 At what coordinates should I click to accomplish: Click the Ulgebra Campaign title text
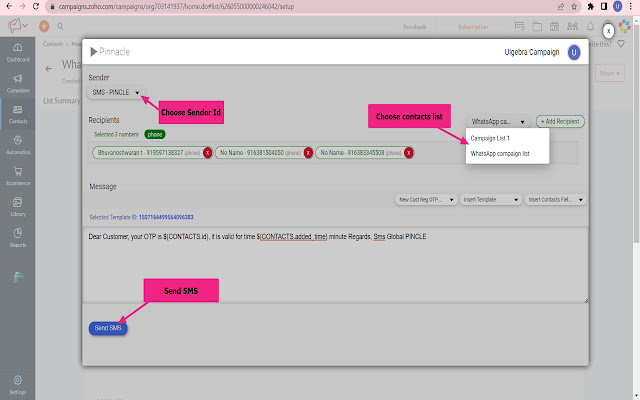(x=531, y=52)
